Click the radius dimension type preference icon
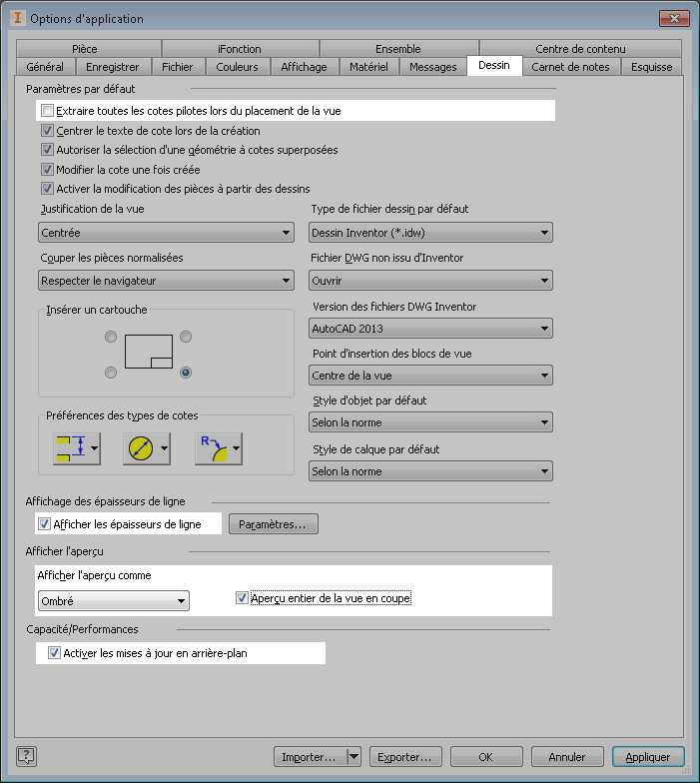The height and width of the screenshot is (783, 700). (x=213, y=447)
